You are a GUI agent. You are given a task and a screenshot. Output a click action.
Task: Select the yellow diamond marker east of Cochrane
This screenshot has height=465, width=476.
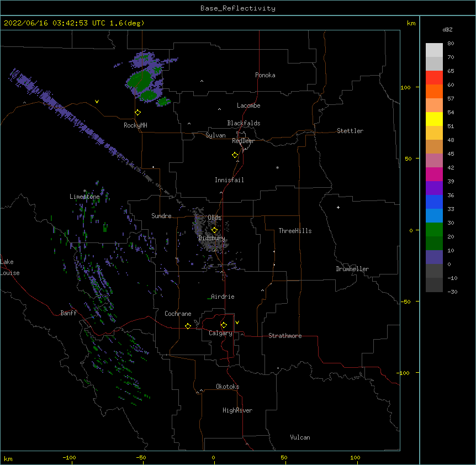click(x=188, y=326)
